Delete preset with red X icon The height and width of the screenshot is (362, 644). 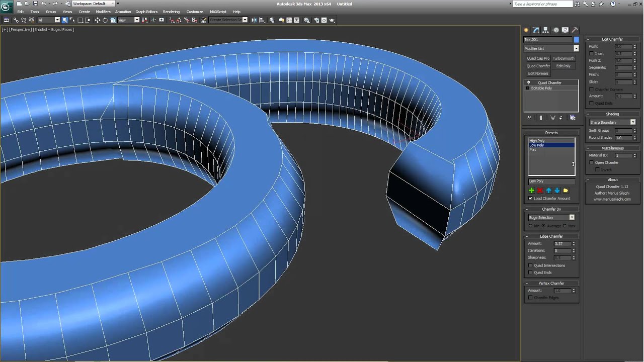point(540,191)
